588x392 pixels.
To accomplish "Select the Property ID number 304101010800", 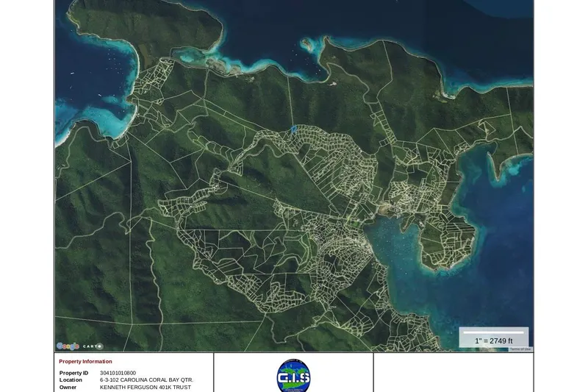I will tap(118, 373).
